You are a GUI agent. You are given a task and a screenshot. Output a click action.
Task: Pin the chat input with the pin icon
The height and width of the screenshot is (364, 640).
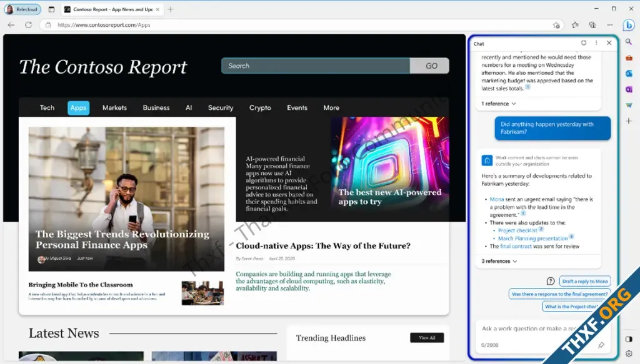[x=601, y=345]
